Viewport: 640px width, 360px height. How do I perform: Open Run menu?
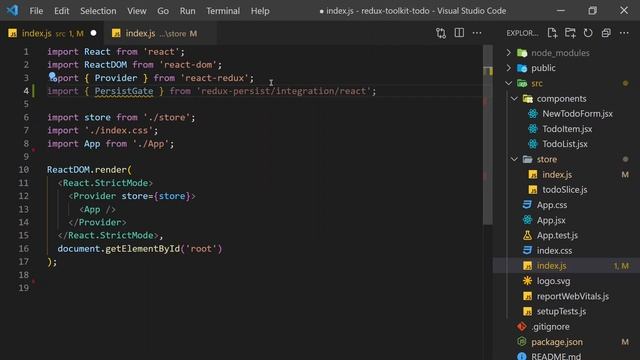click(x=187, y=11)
